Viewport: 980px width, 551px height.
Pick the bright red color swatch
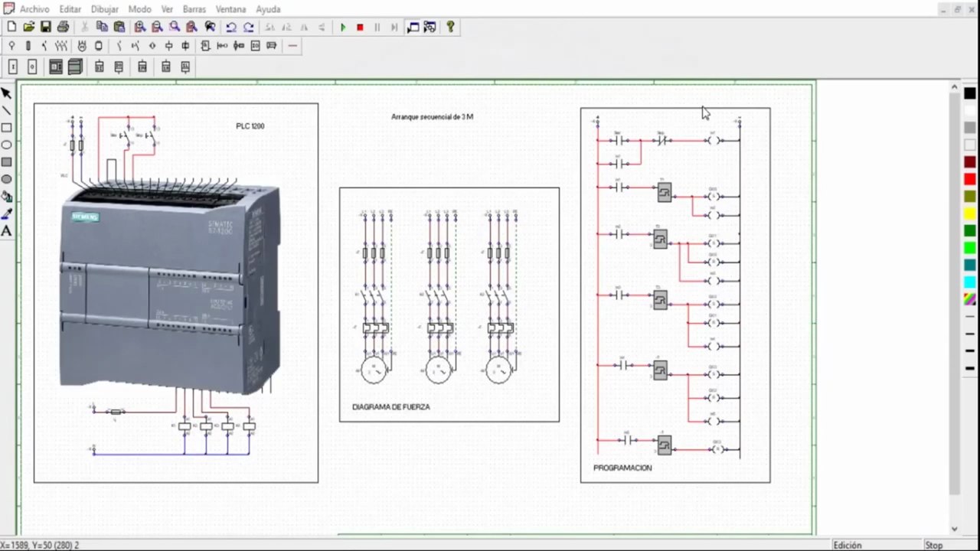(x=970, y=179)
